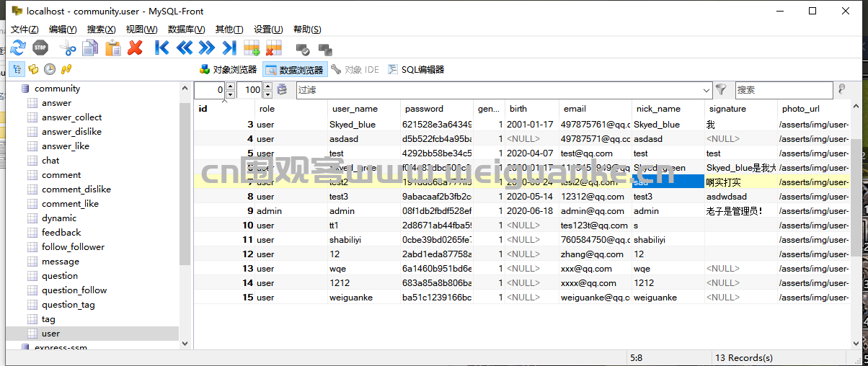Sort by the nick_name column header

(668, 109)
